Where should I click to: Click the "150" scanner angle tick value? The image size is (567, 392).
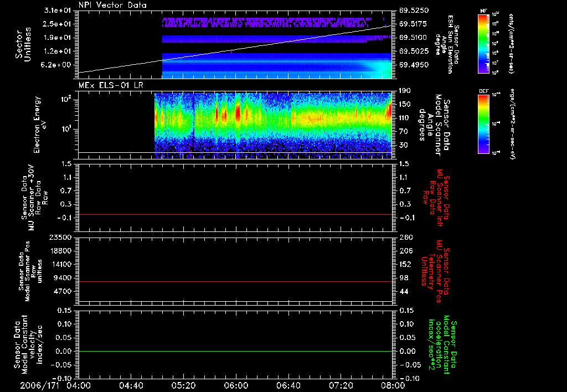point(405,104)
